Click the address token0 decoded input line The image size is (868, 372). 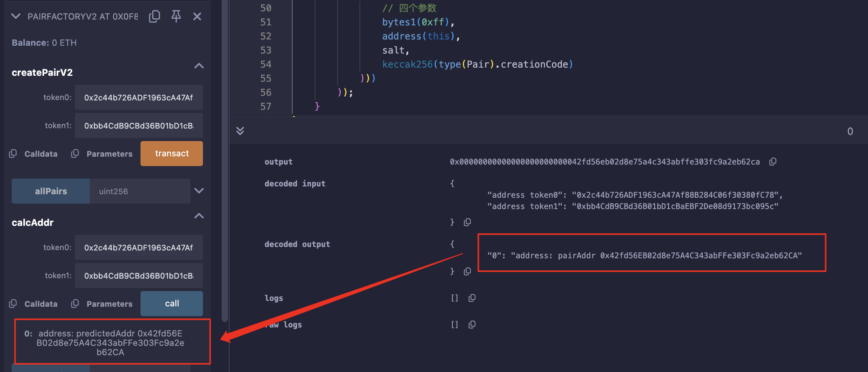[635, 195]
